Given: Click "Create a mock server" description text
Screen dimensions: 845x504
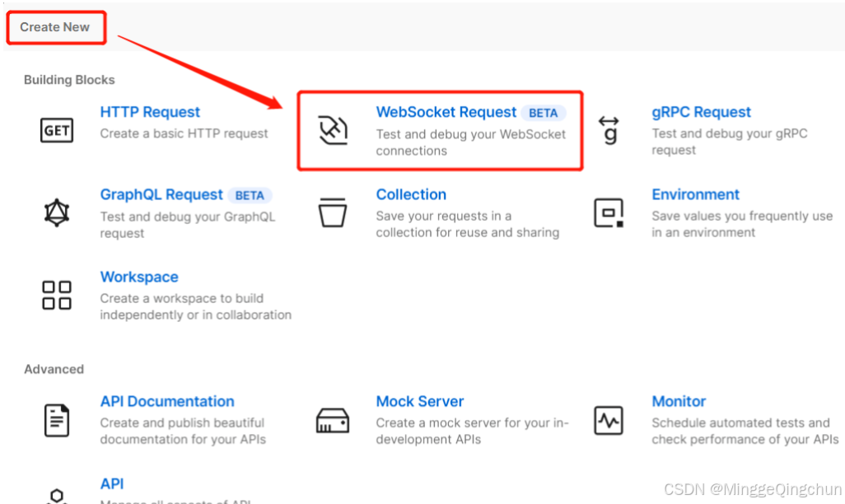Looking at the screenshot, I should pyautogui.click(x=472, y=432).
